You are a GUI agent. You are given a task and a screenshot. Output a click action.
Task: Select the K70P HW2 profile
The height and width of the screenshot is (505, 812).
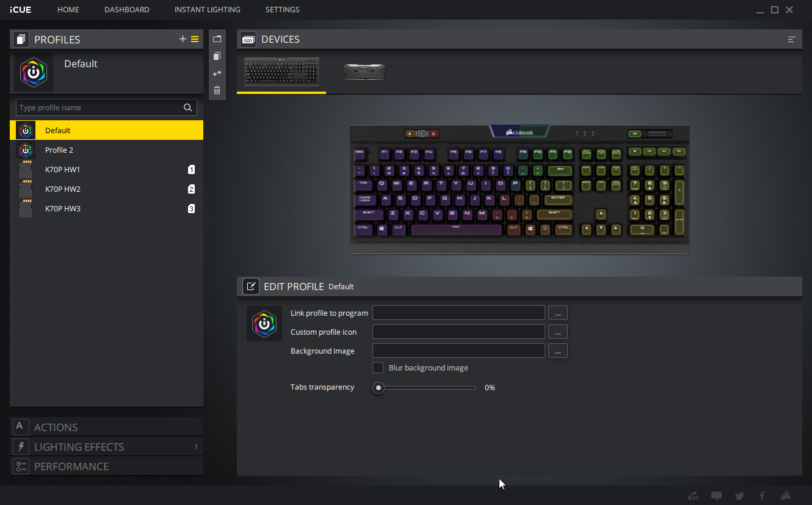63,189
